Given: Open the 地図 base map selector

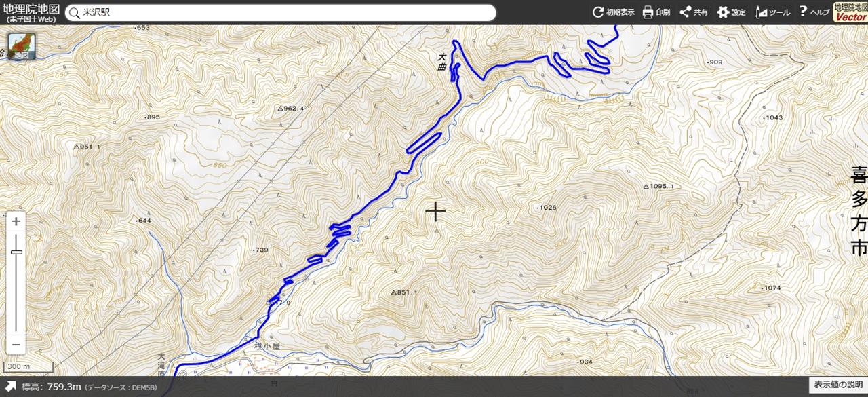Looking at the screenshot, I should [x=22, y=47].
